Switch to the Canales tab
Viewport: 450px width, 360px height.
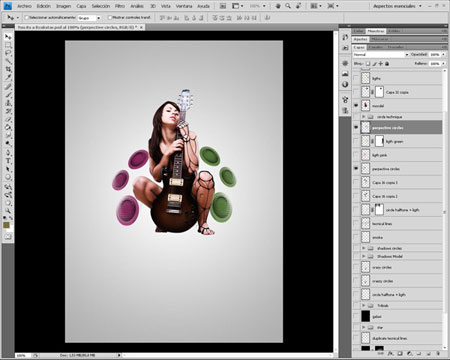tap(375, 47)
